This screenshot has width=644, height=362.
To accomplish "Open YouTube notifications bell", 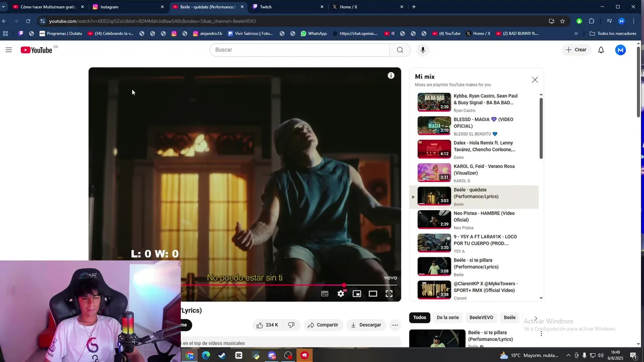I will click(601, 50).
